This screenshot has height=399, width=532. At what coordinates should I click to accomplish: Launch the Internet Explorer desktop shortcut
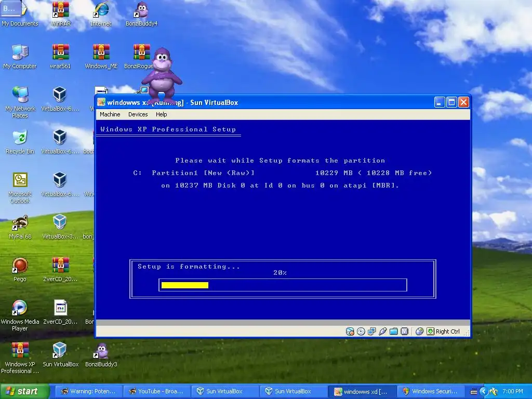click(x=101, y=14)
